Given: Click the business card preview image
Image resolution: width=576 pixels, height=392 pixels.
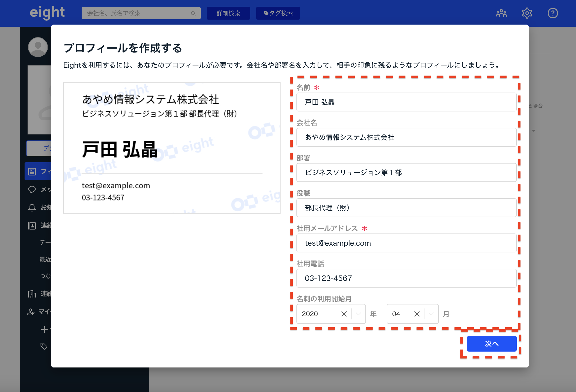Looking at the screenshot, I should pyautogui.click(x=172, y=148).
